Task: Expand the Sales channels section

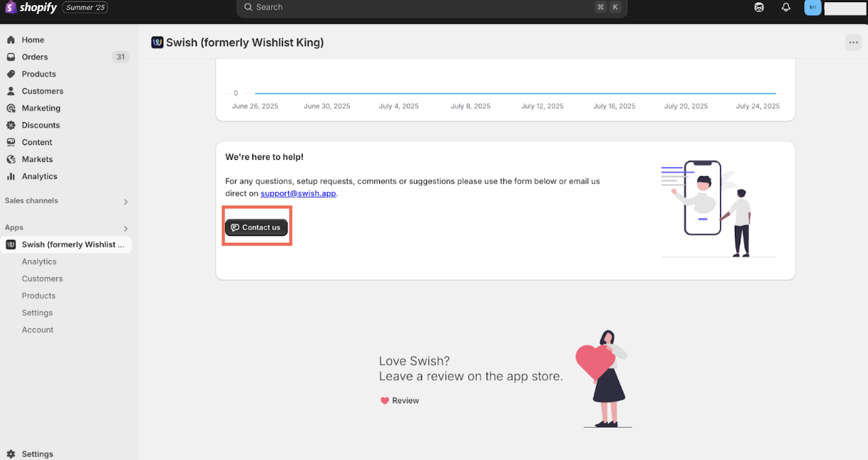Action: click(126, 202)
